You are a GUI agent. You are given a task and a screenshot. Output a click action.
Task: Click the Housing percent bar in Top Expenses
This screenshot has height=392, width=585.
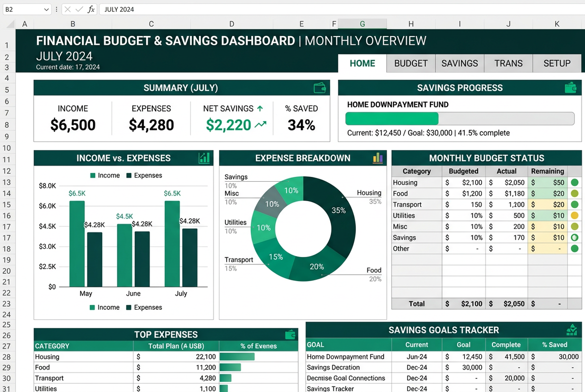coord(237,357)
